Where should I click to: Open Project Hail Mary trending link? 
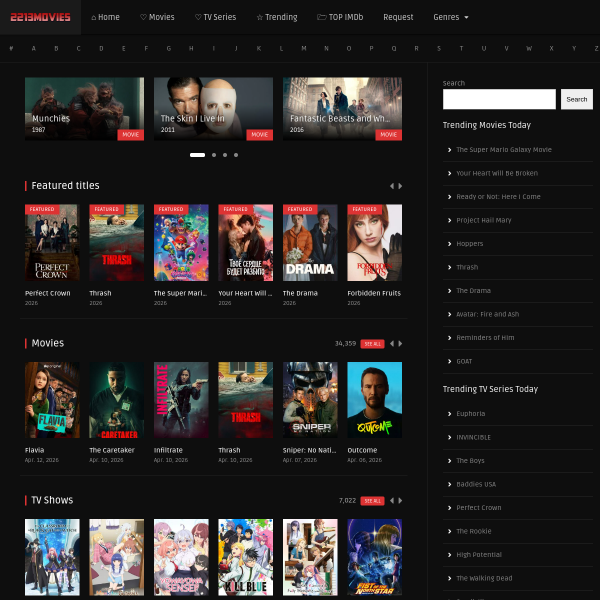(484, 220)
